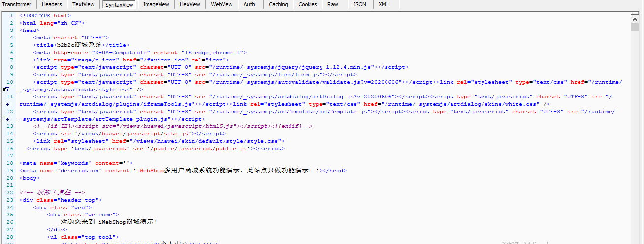This screenshot has width=644, height=244.
Task: Click line number 22 in the gutter
Action: point(10,193)
